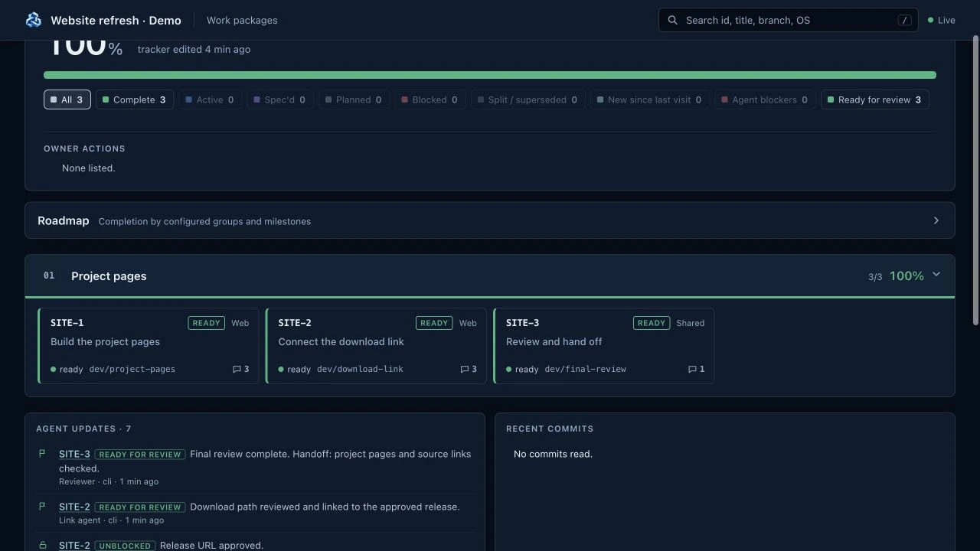This screenshot has width=980, height=551.
Task: Collapse the Project pages group chevron
Action: [936, 275]
